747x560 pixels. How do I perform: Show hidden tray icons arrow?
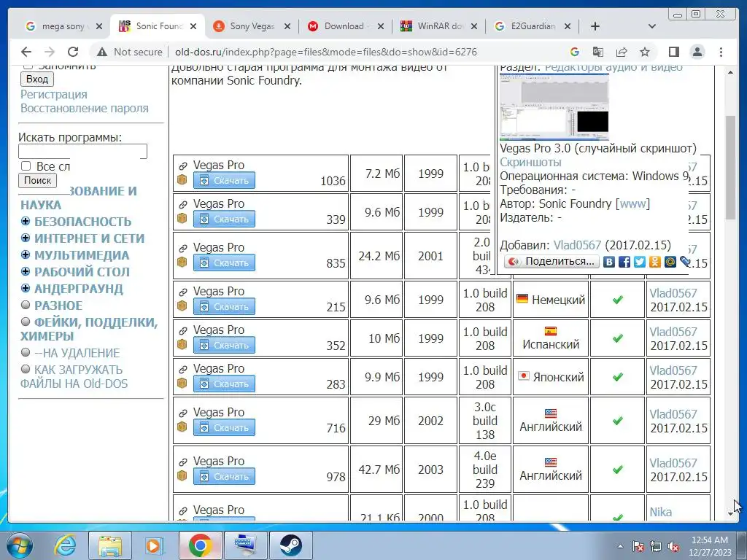pos(620,547)
